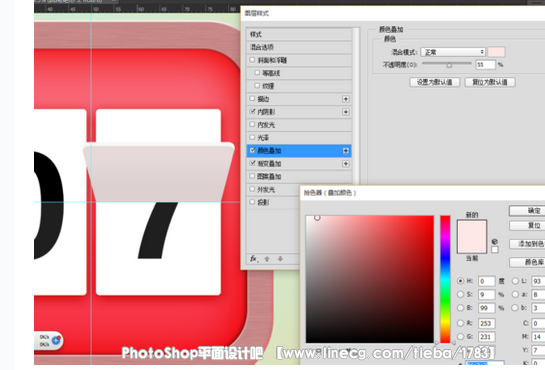Enable the 纹理 (Texture) sub-option checkbox
The image size is (545, 370).
click(257, 85)
